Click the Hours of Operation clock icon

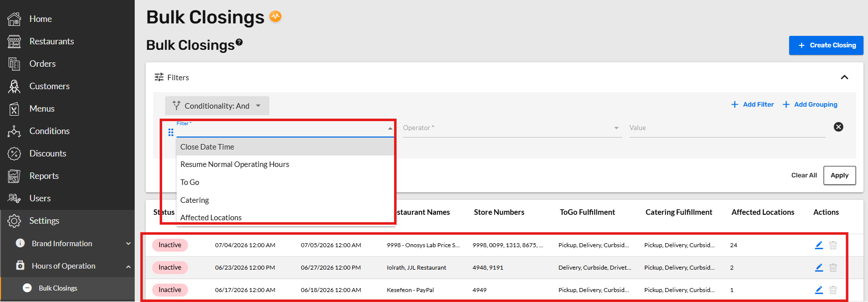pos(20,266)
